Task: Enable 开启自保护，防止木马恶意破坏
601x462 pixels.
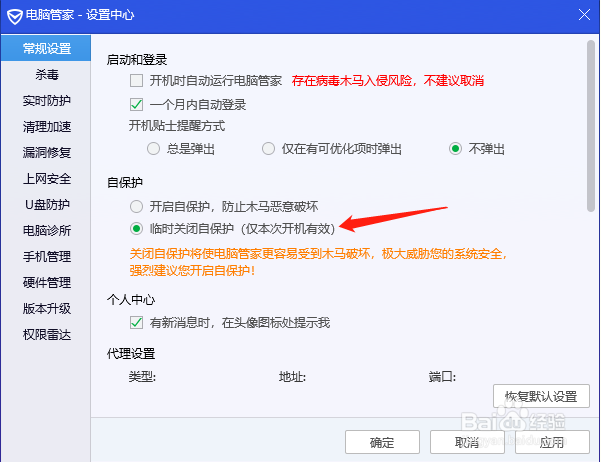Action: pyautogui.click(x=136, y=207)
